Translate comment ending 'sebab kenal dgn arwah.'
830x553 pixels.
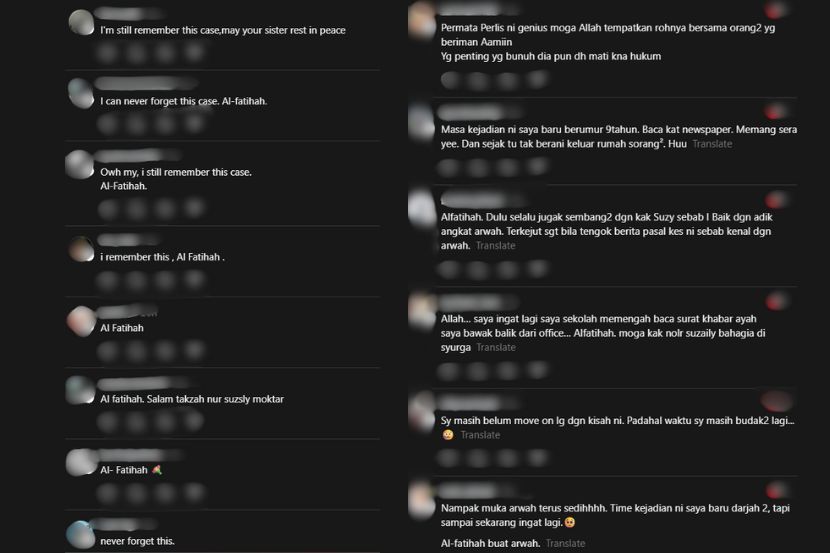point(495,246)
